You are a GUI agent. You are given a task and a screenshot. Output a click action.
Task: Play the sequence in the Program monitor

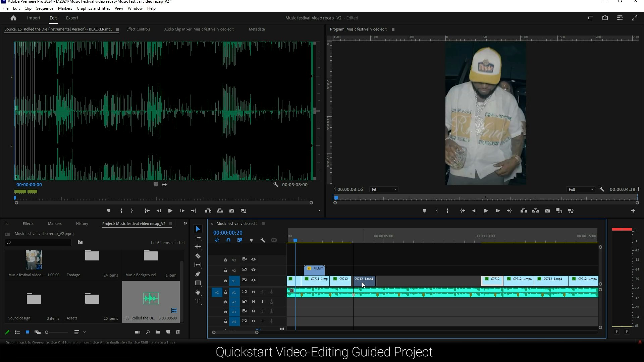point(486,211)
